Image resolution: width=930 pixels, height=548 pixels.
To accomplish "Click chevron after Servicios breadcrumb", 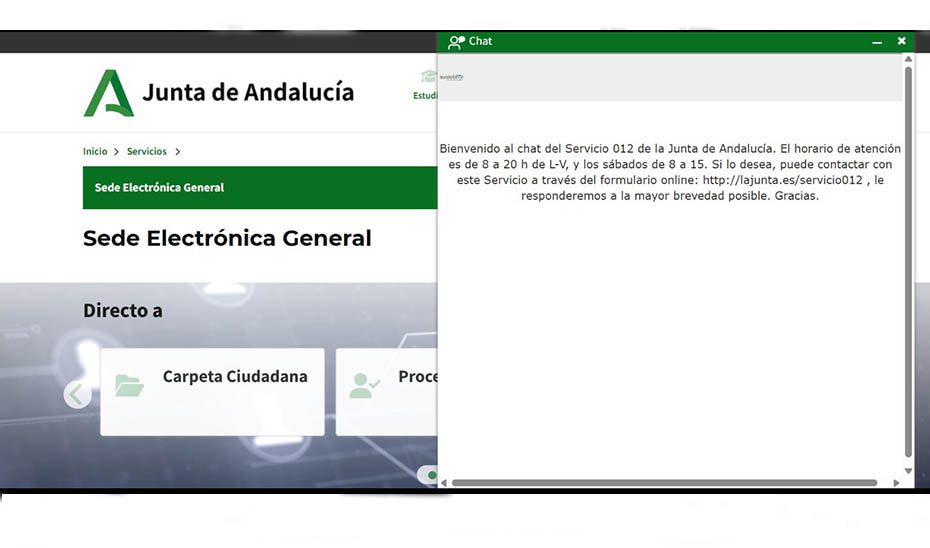I will [x=177, y=152].
